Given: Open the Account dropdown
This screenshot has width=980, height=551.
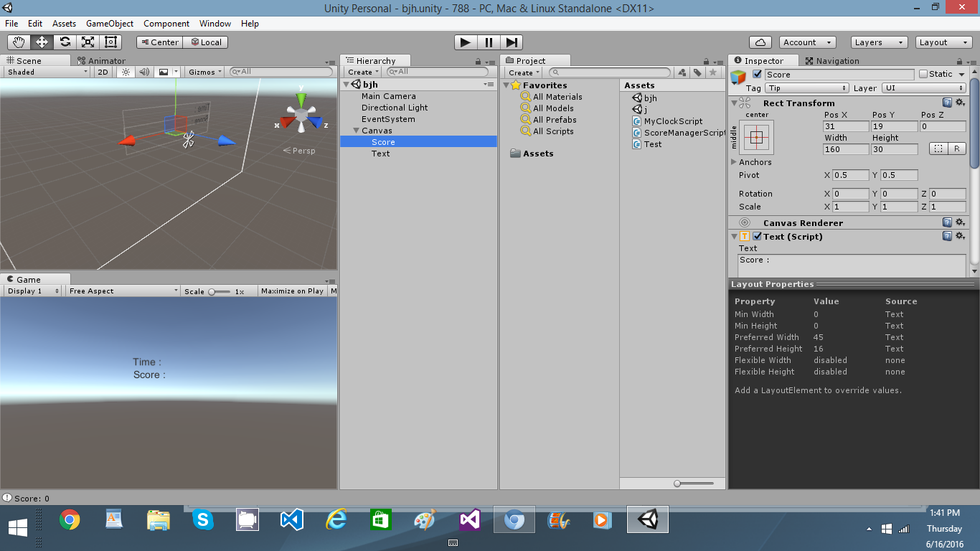Looking at the screenshot, I should [806, 42].
